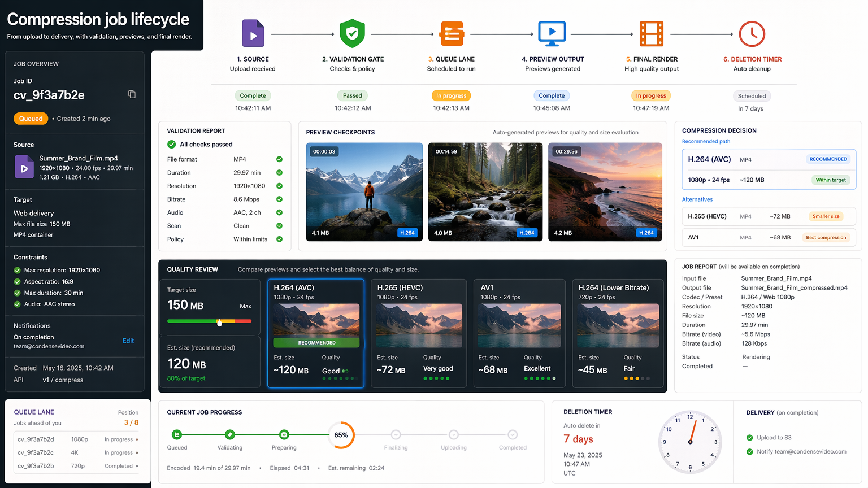868x488 pixels.
Task: Click the Max duration constraint check
Action: (x=18, y=293)
